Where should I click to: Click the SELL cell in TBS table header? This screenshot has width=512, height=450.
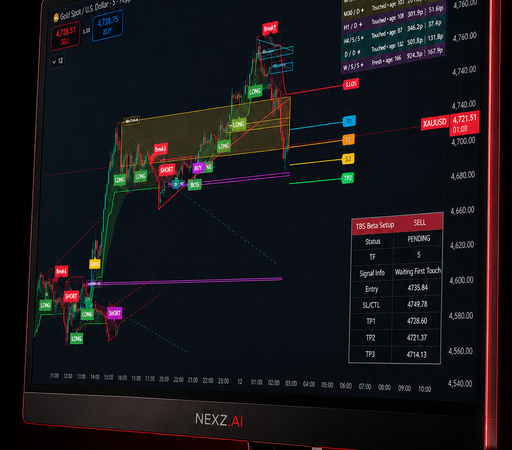419,222
